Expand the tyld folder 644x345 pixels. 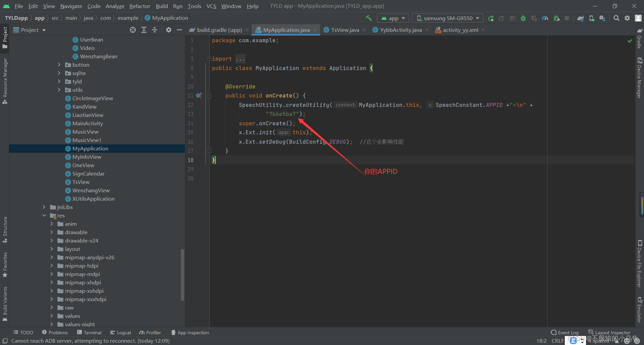coord(59,81)
